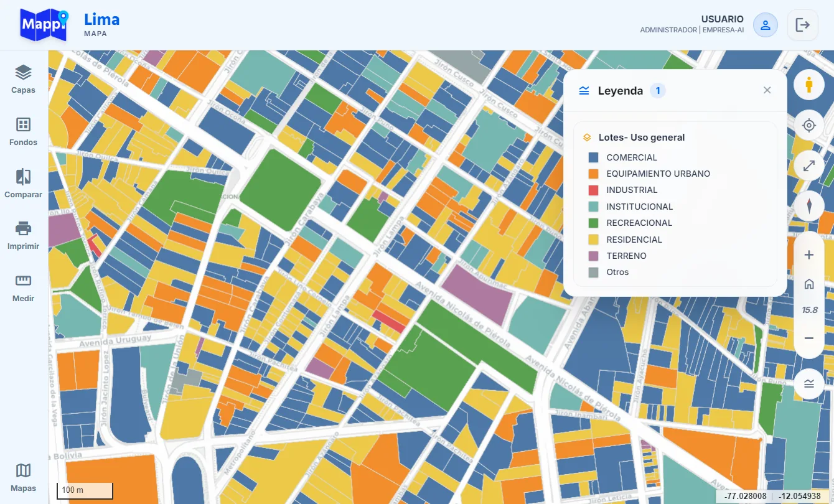Click the Otros gray swatch

(593, 272)
